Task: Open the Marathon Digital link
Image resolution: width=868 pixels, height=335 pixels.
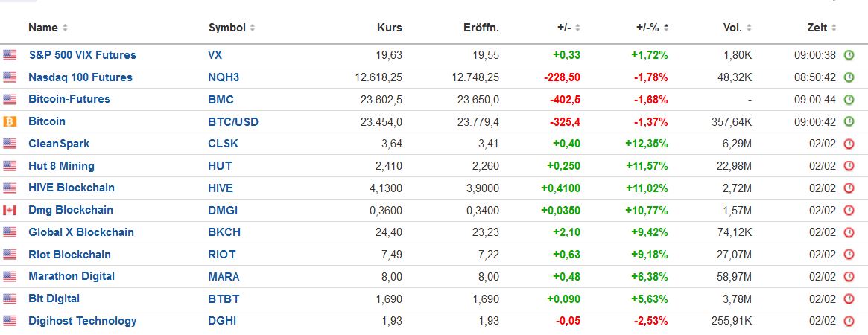Action: pos(72,276)
